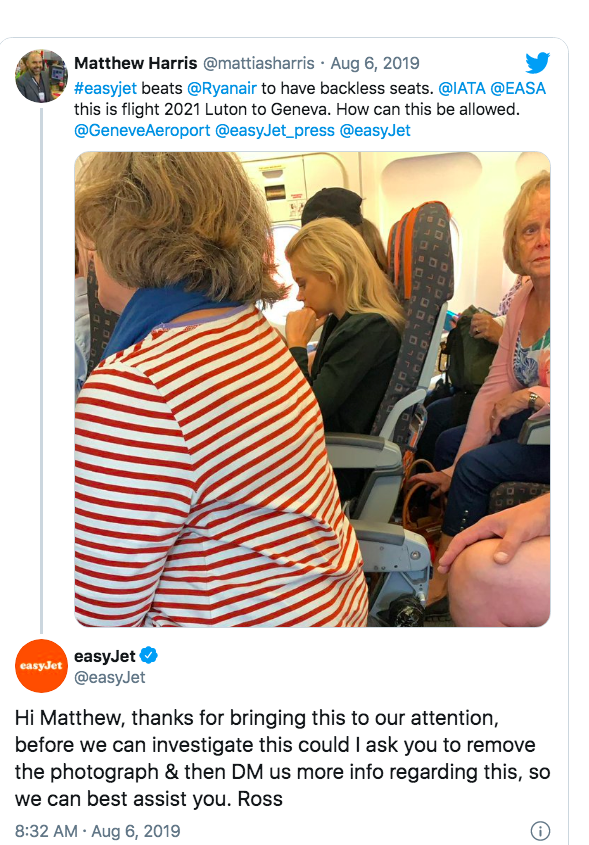Image resolution: width=589 pixels, height=845 pixels.
Task: Click the @easyJet handle under the name
Action: click(109, 677)
